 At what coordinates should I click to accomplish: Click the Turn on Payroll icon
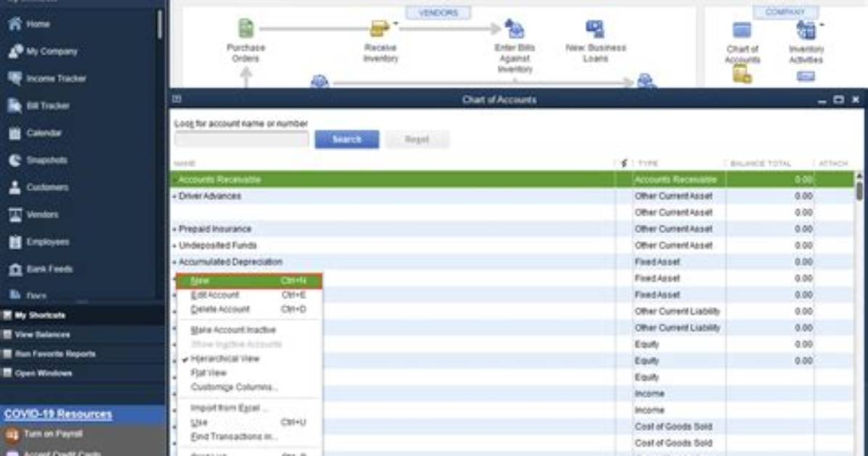(x=12, y=435)
